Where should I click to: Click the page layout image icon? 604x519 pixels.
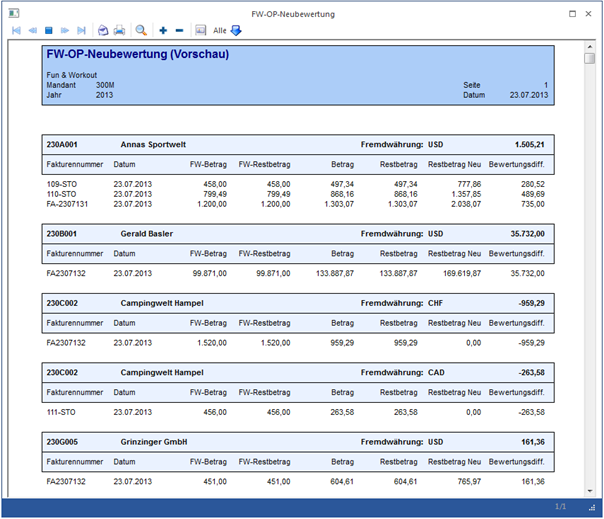[200, 31]
